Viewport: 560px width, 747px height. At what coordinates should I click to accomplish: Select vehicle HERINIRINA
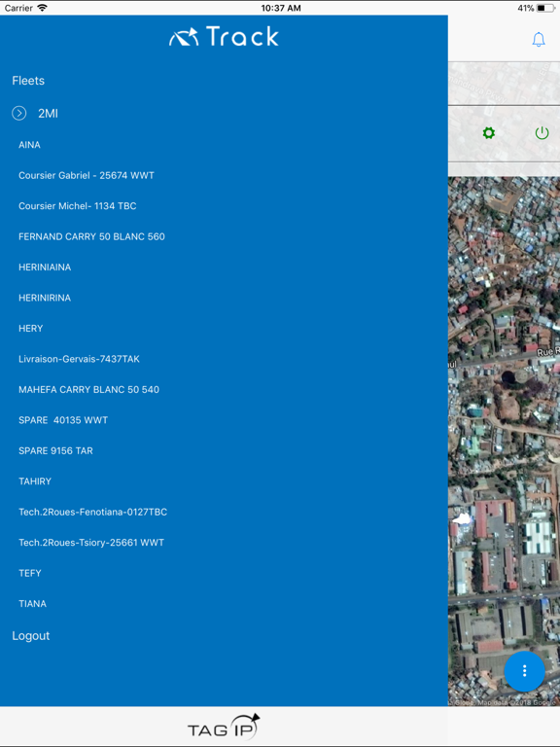(45, 298)
